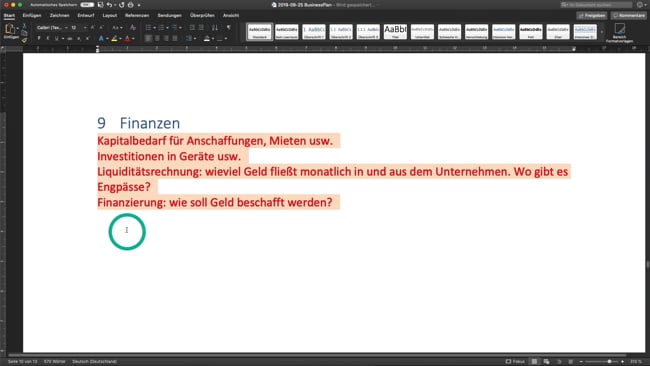Expand the styles gallery arrow
This screenshot has height=366, width=650.
coord(602,32)
